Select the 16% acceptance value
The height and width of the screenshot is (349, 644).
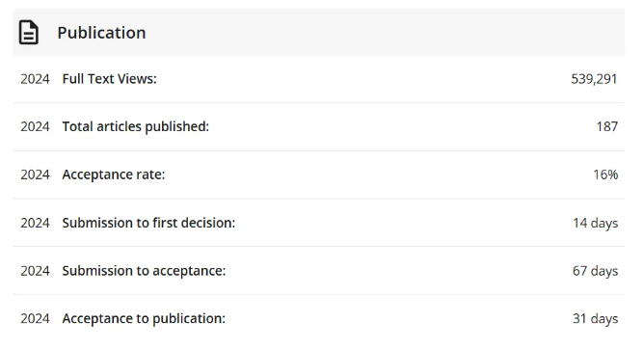pyautogui.click(x=605, y=174)
